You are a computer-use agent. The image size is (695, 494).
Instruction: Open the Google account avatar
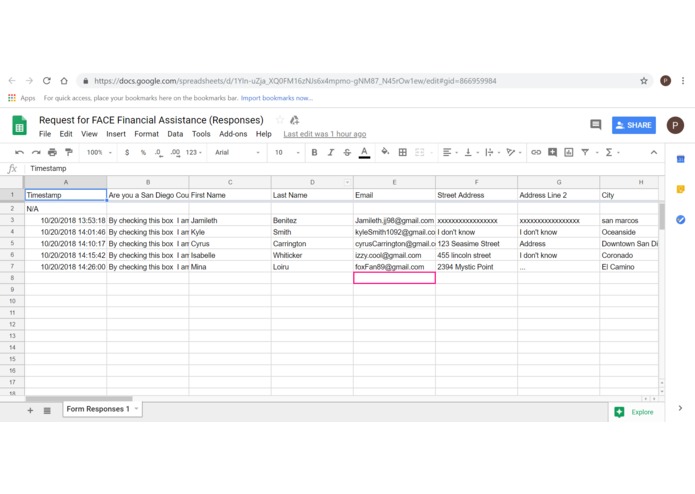[675, 125]
